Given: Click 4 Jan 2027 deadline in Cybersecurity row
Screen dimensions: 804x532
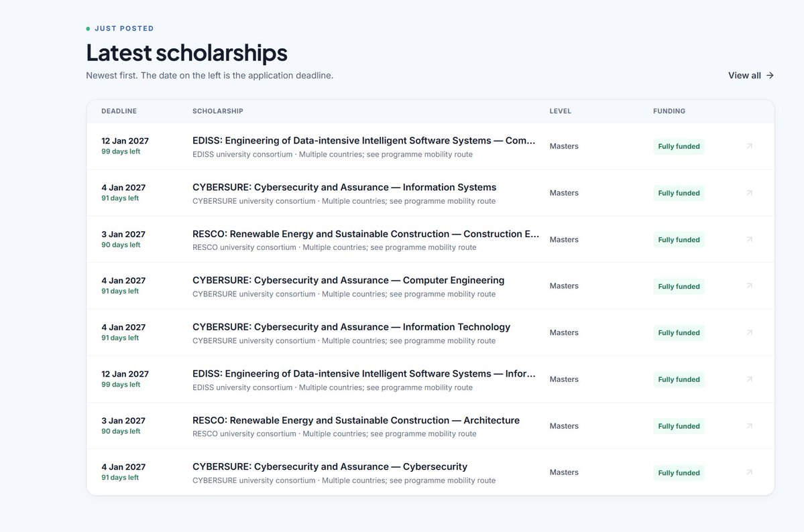Looking at the screenshot, I should tap(123, 467).
